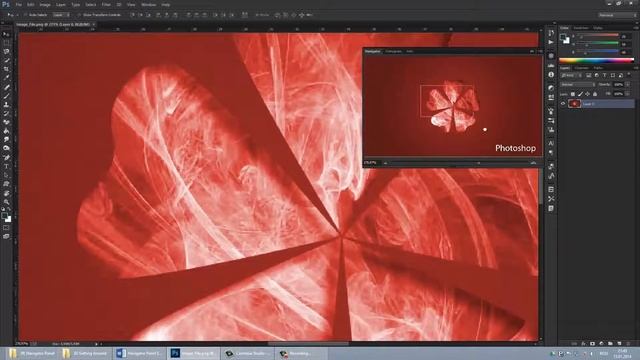Select the Lasso tool
The image size is (640, 360).
[6, 52]
